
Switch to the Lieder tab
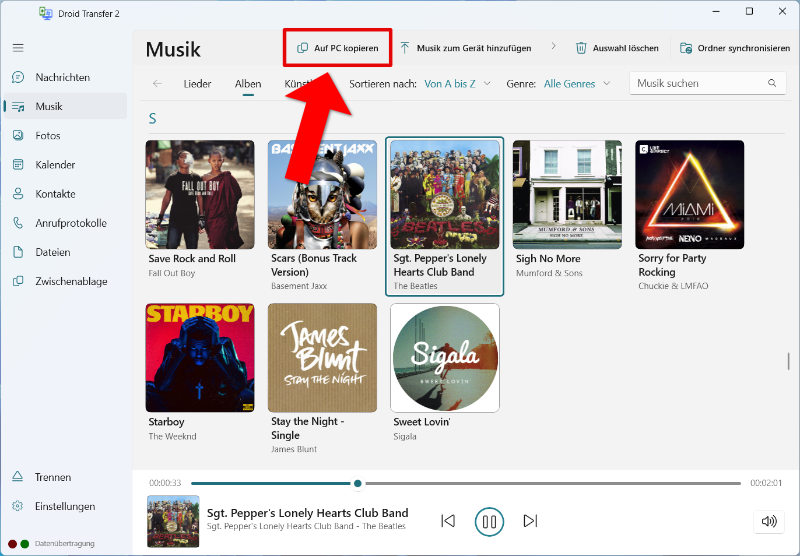coord(197,84)
